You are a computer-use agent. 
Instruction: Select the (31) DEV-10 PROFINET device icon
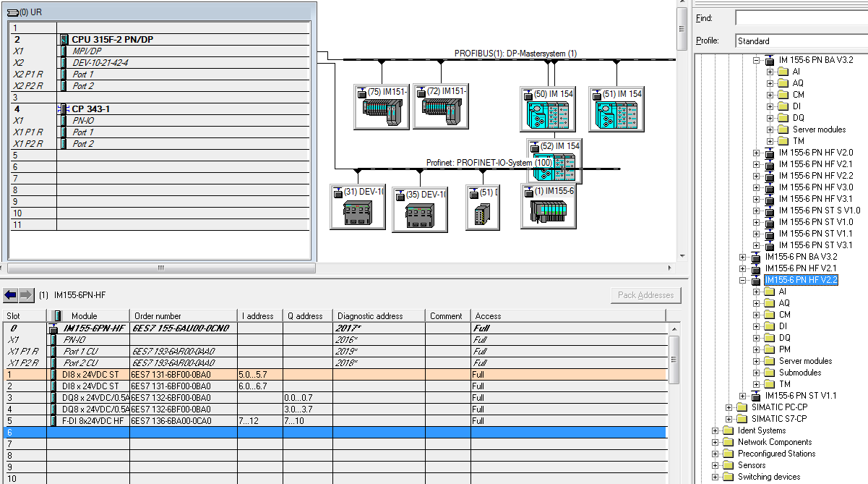(358, 207)
